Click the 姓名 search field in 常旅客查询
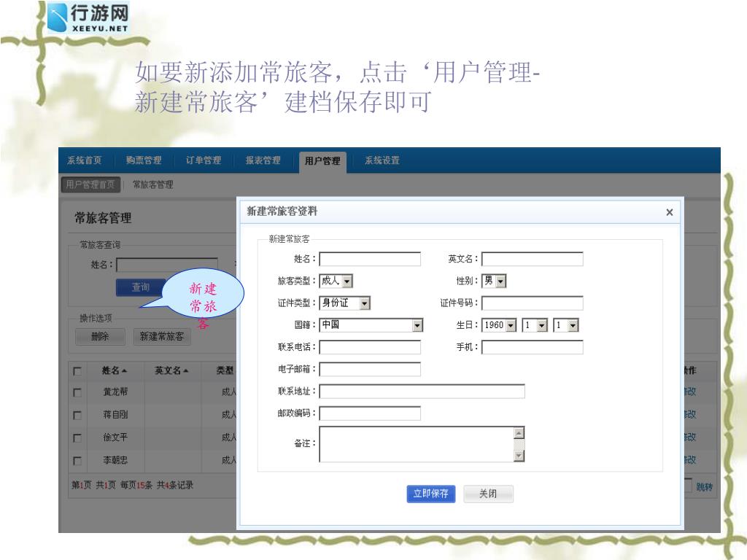 (x=167, y=265)
